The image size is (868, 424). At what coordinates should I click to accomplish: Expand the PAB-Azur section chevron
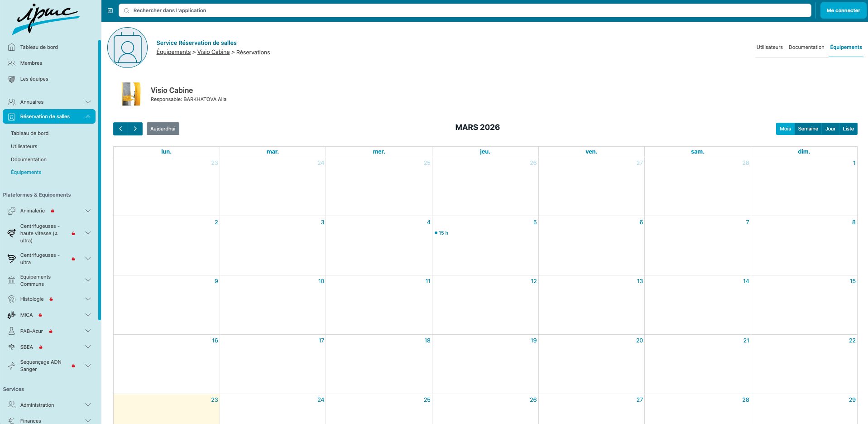[88, 331]
